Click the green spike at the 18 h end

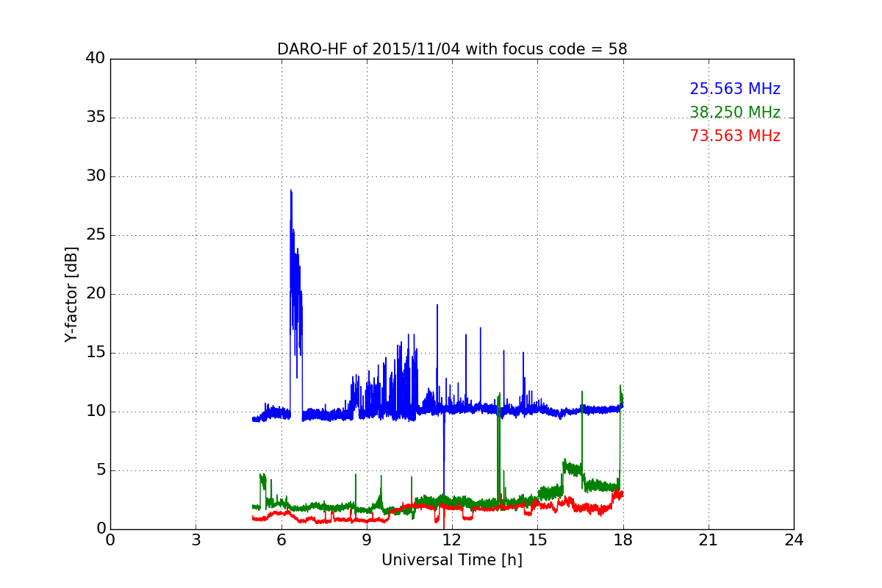click(620, 397)
